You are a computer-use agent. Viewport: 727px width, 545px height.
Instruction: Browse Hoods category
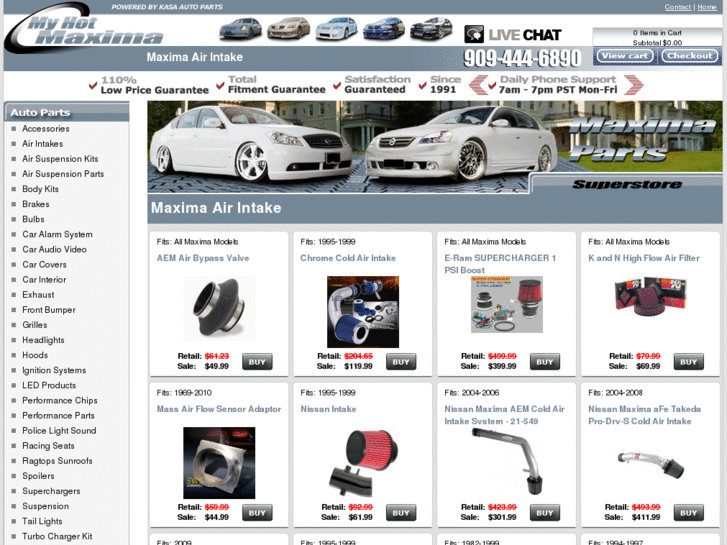(35, 355)
